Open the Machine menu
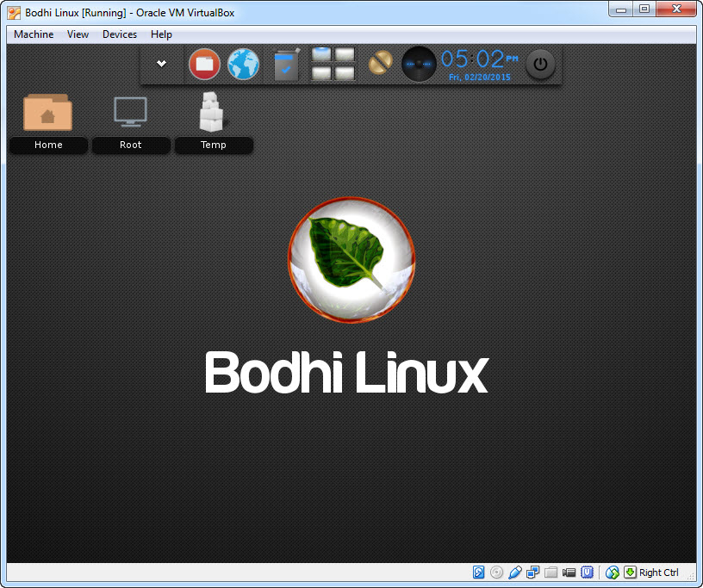703x588 pixels. point(34,34)
